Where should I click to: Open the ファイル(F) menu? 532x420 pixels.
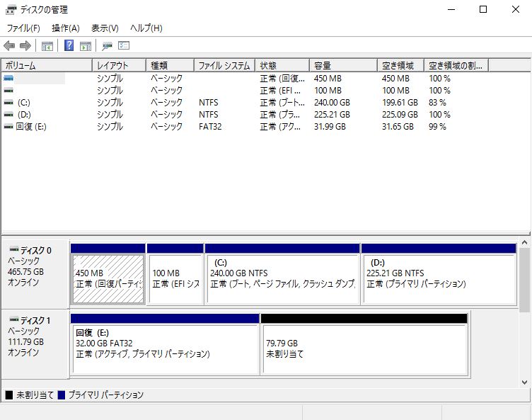[x=23, y=28]
